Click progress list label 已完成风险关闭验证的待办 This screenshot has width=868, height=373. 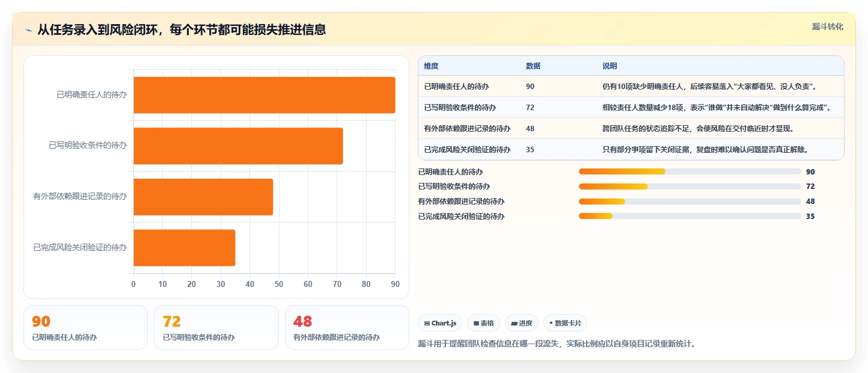tap(461, 217)
